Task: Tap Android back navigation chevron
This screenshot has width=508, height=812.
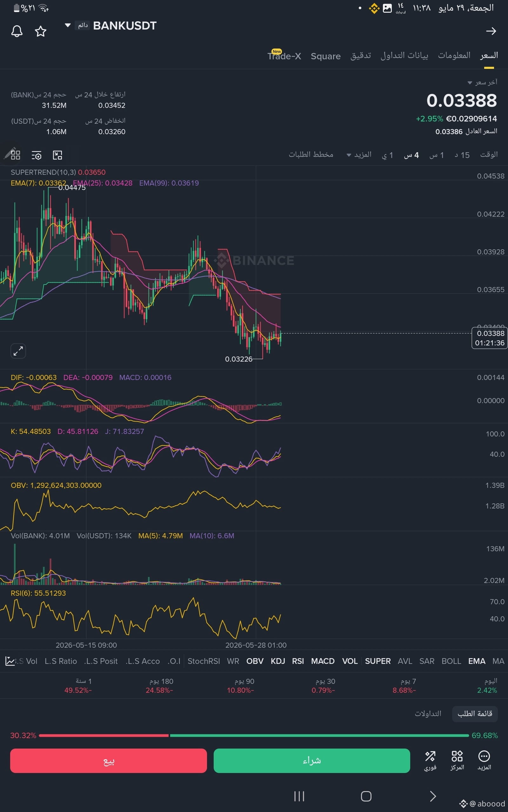Action: click(433, 796)
